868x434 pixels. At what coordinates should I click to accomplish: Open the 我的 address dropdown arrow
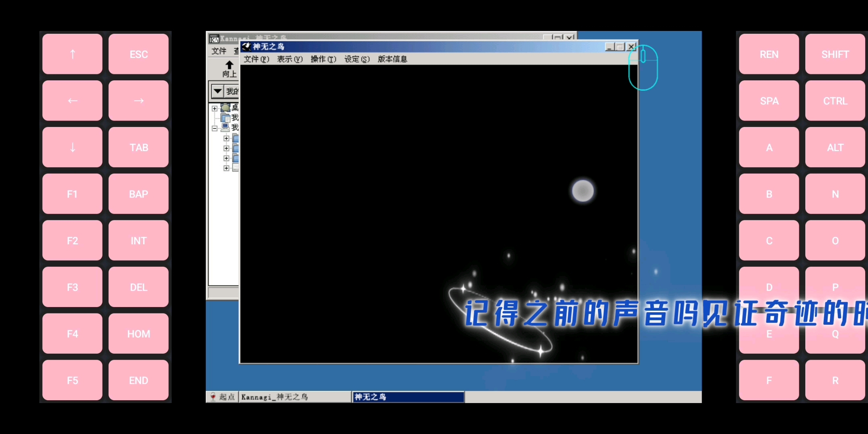217,91
